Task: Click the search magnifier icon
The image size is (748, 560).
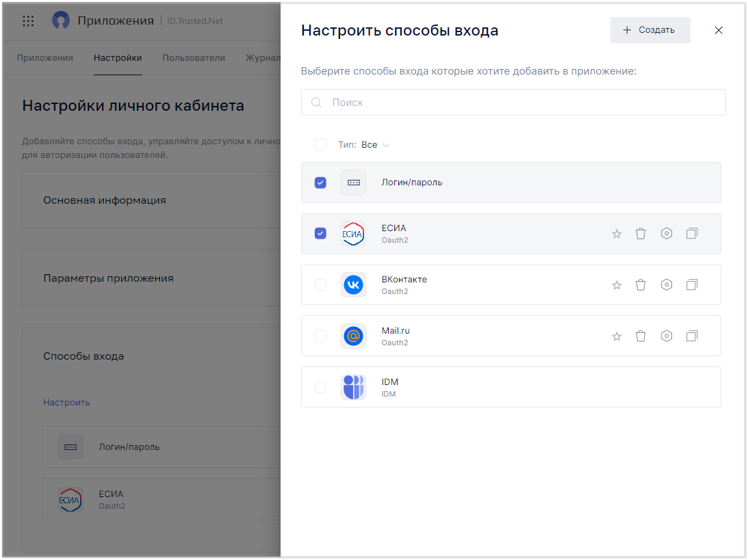Action: 316,103
